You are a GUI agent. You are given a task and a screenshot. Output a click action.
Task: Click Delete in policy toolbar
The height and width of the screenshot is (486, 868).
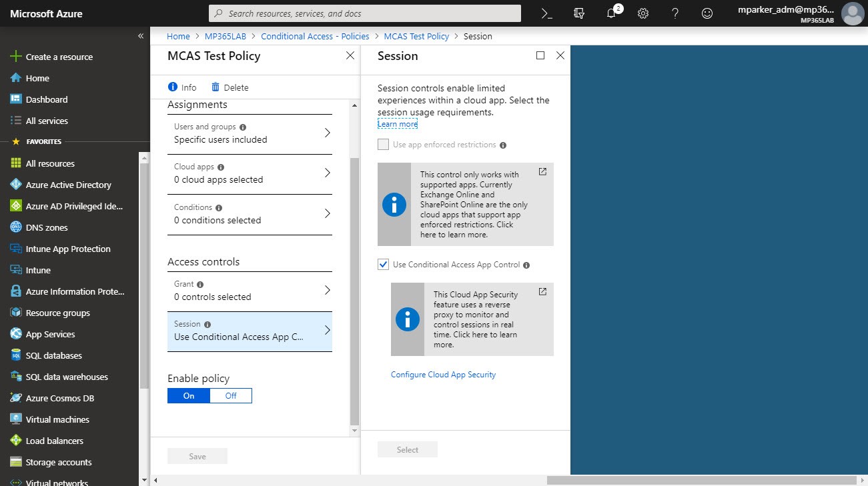click(x=230, y=87)
